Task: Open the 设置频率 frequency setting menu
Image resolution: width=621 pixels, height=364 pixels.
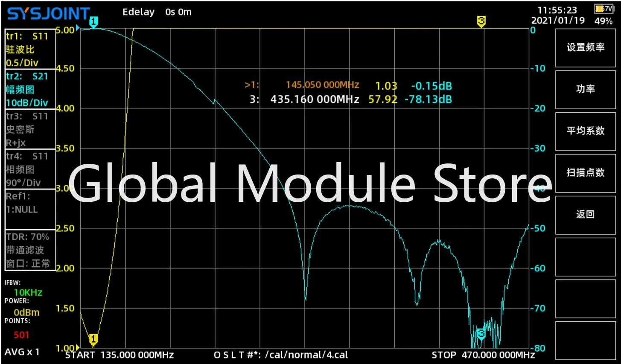Action: pyautogui.click(x=585, y=47)
